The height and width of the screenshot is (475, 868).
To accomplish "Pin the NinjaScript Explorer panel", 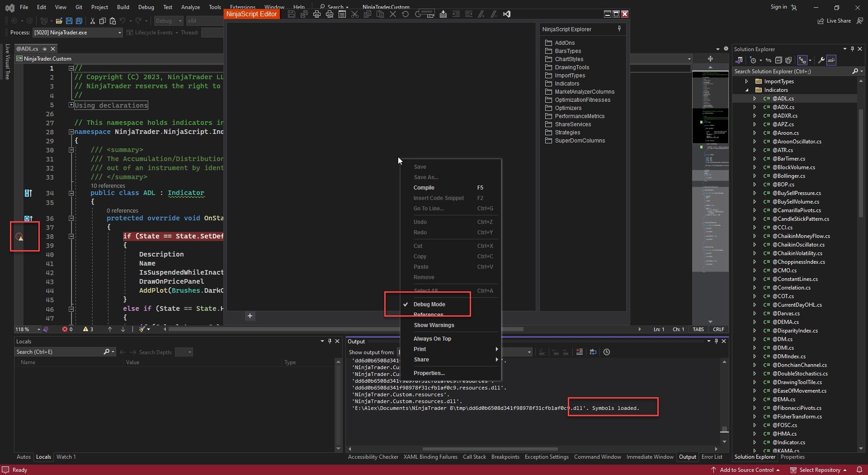I will pyautogui.click(x=619, y=28).
